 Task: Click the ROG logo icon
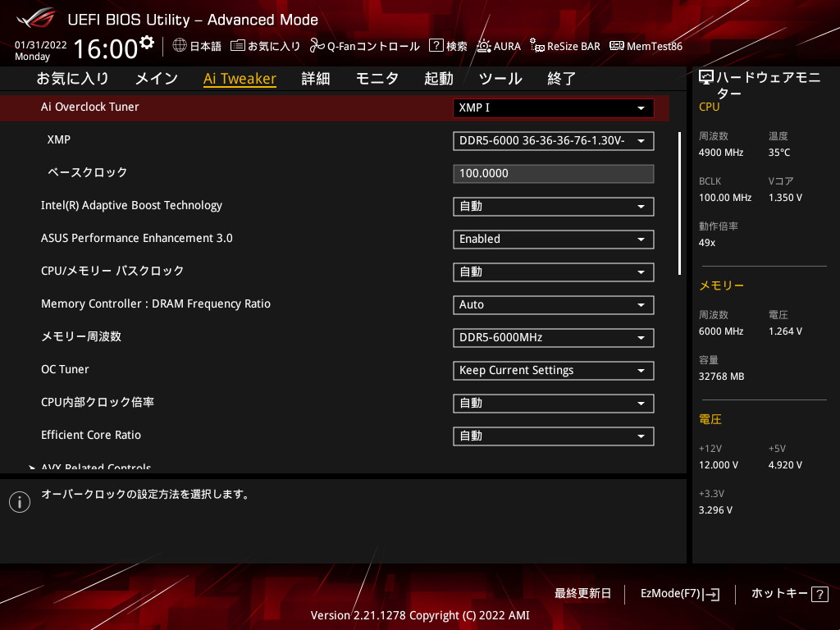tap(36, 18)
